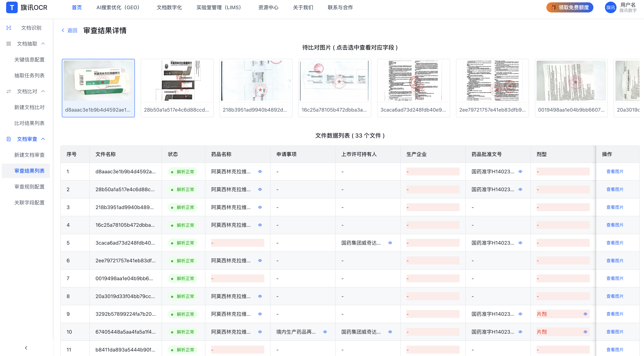Open the 实验室管理（LIMS）top menu
The height and width of the screenshot is (356, 644).
point(219,7)
